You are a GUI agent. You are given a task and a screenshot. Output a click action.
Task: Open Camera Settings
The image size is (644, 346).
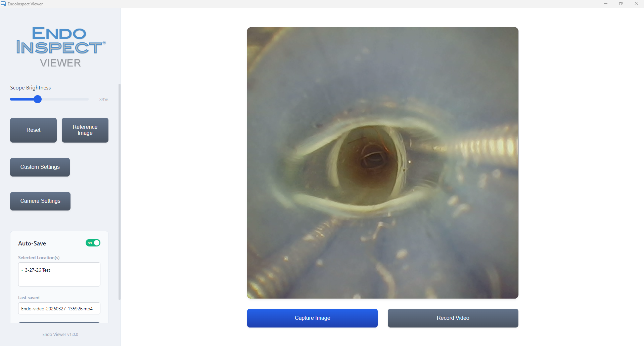pyautogui.click(x=40, y=201)
